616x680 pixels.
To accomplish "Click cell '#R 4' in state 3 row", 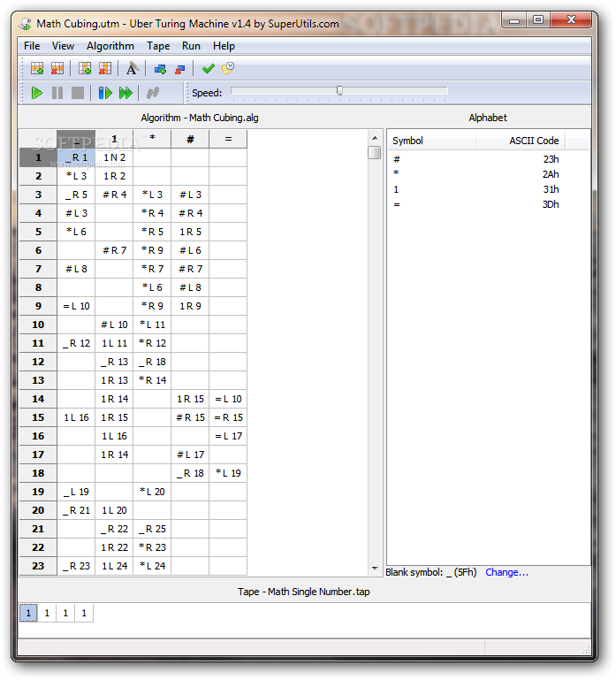I will pos(114,195).
